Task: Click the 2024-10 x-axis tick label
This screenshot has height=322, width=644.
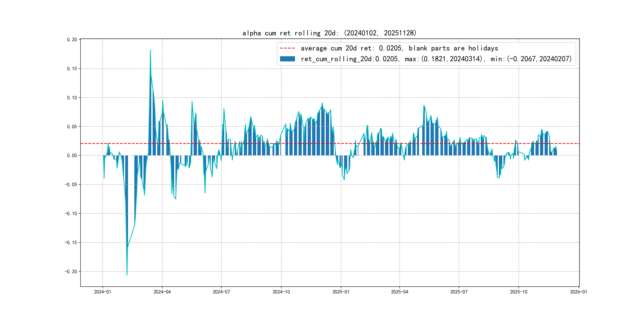Action: 281,292
